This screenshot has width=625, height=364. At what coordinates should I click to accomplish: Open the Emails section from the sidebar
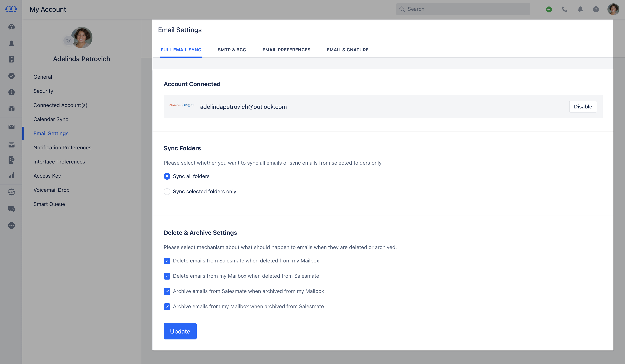(11, 127)
